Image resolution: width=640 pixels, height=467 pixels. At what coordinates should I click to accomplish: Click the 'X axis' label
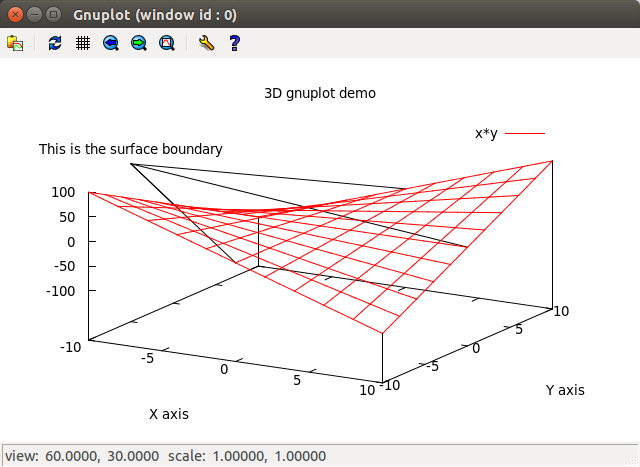[x=168, y=413]
